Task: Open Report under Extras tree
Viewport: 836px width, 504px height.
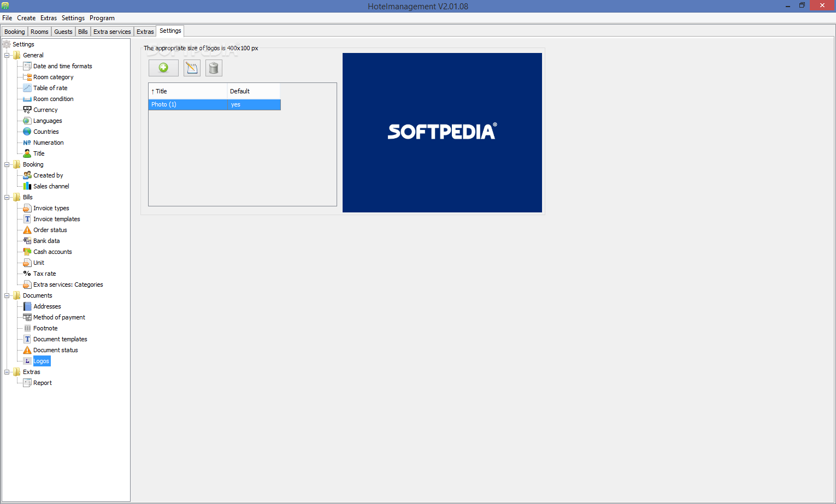Action: 43,383
